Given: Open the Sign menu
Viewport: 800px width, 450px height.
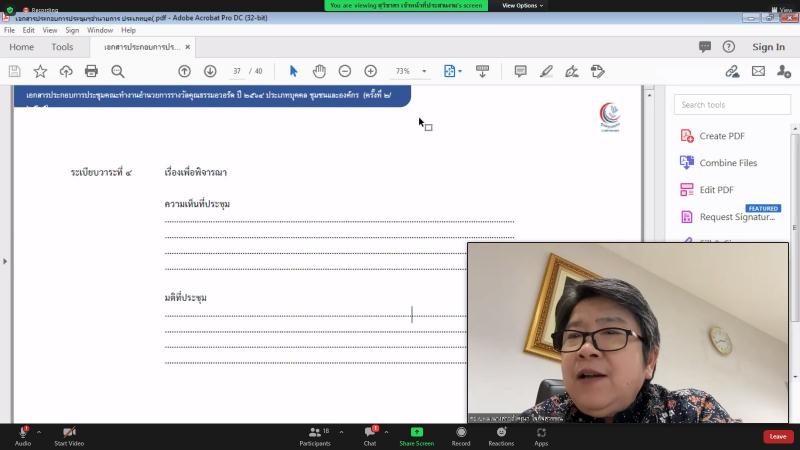Looking at the screenshot, I should (x=72, y=30).
